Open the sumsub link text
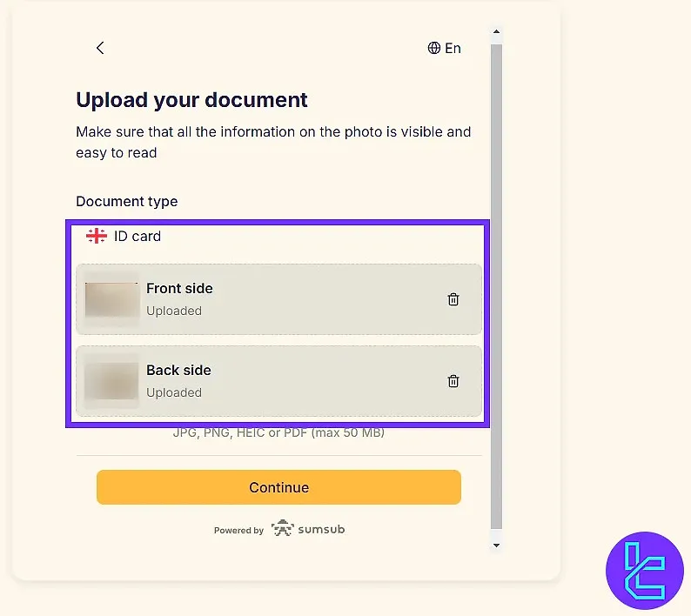 coord(321,529)
